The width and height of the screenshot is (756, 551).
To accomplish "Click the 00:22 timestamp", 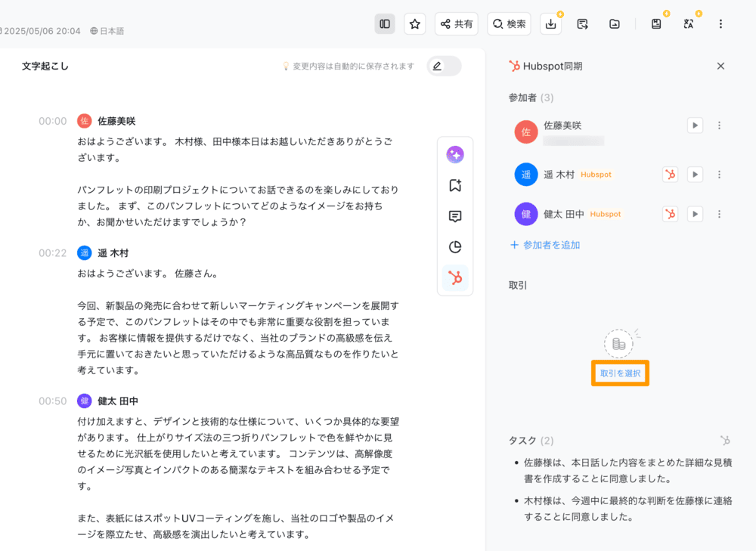I will click(x=53, y=253).
